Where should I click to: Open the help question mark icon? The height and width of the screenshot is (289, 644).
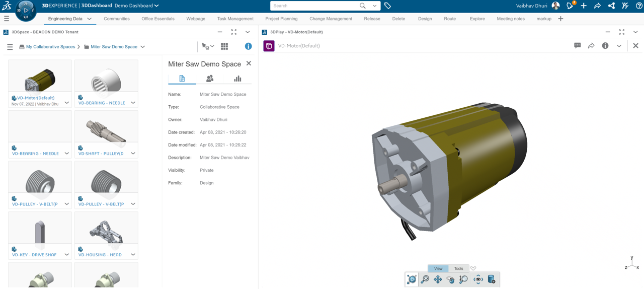click(639, 6)
